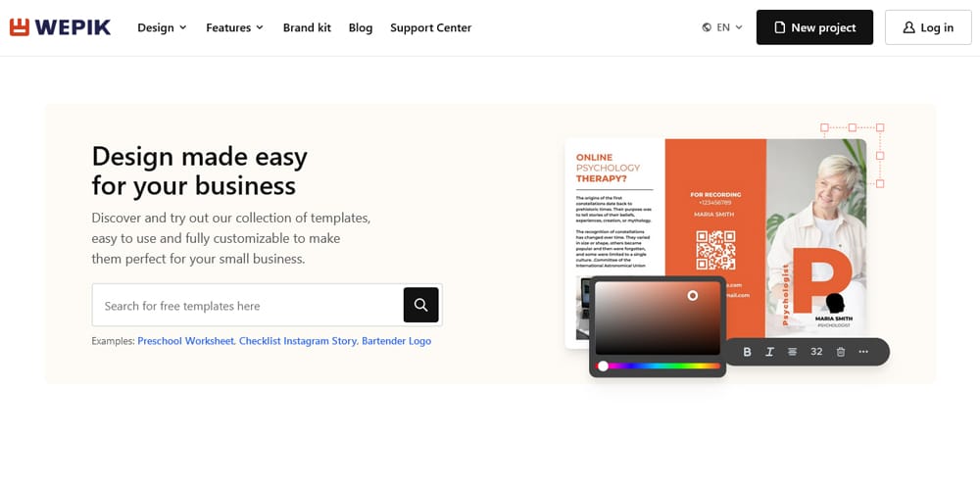Click the italic I icon
The width and height of the screenshot is (980, 490).
[769, 352]
